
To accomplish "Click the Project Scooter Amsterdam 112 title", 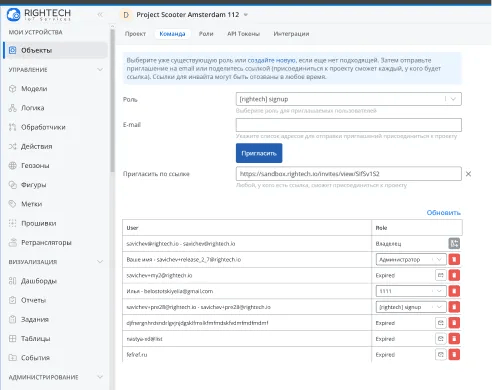I will coord(188,15).
